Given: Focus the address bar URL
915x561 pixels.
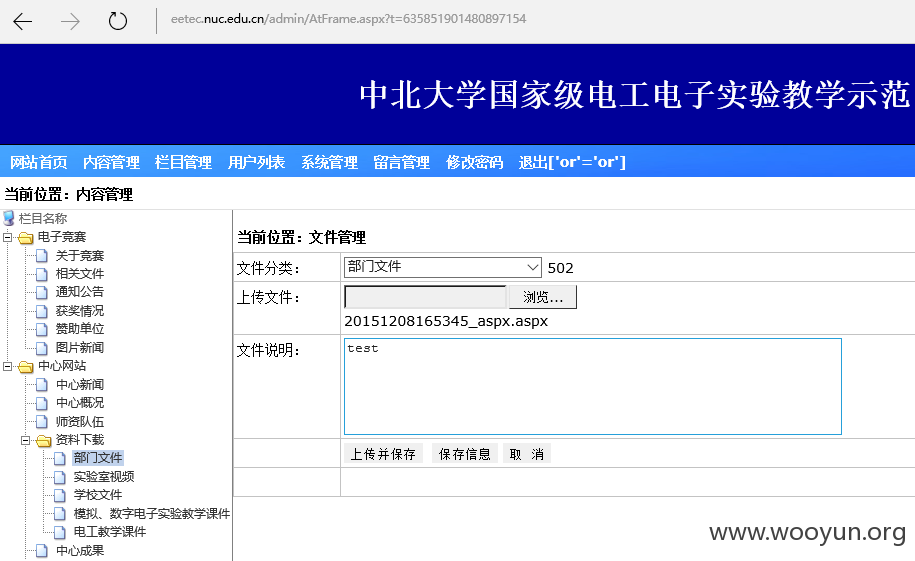Looking at the screenshot, I should tap(348, 19).
